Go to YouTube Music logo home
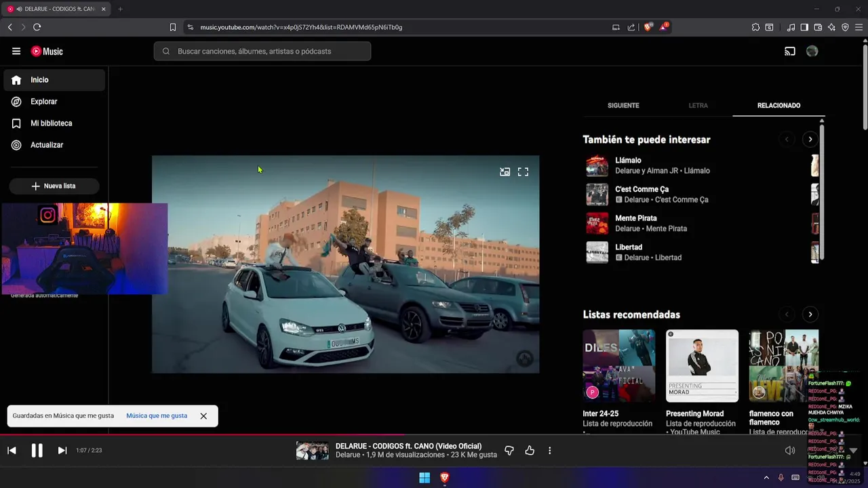 [47, 52]
